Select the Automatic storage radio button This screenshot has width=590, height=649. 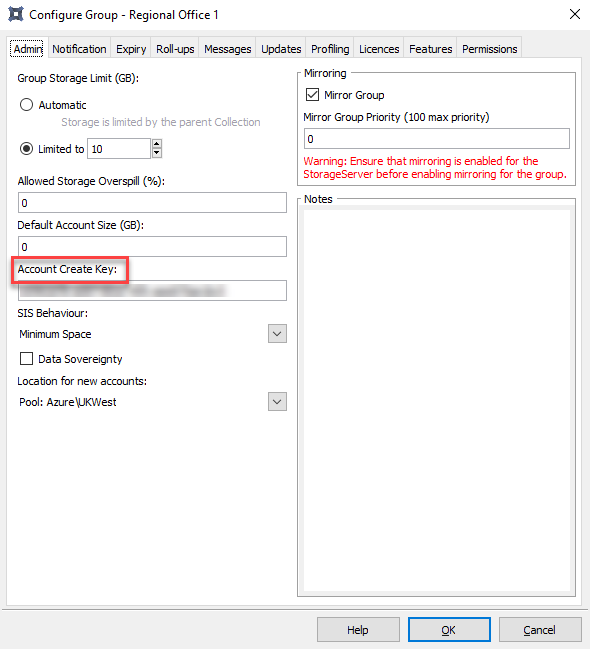pyautogui.click(x=26, y=105)
